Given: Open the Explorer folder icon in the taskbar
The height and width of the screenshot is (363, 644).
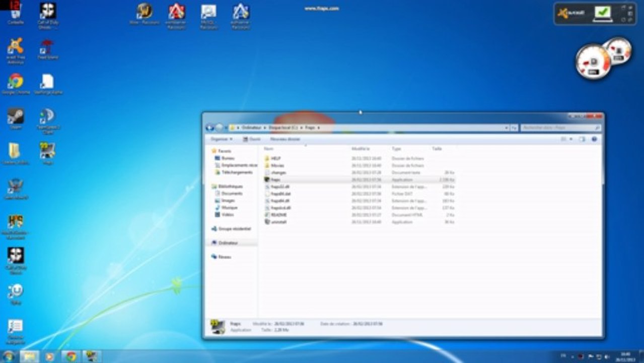Looking at the screenshot, I should click(29, 356).
